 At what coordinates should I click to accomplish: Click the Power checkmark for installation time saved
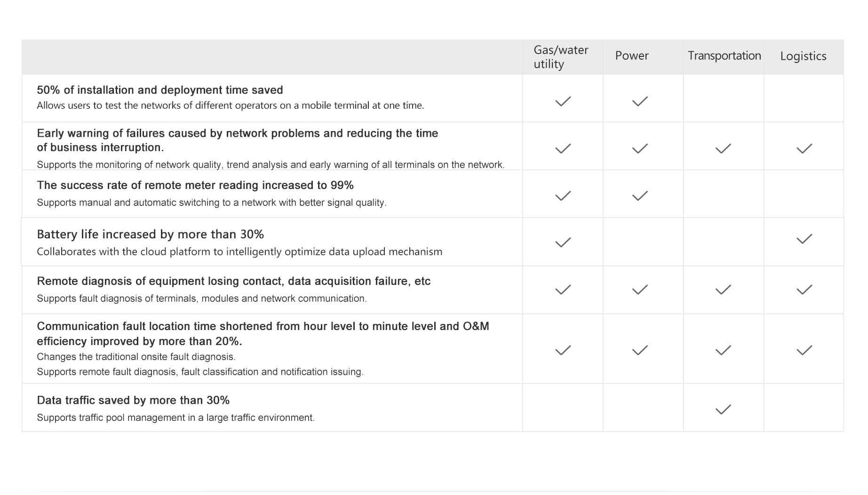coord(640,102)
